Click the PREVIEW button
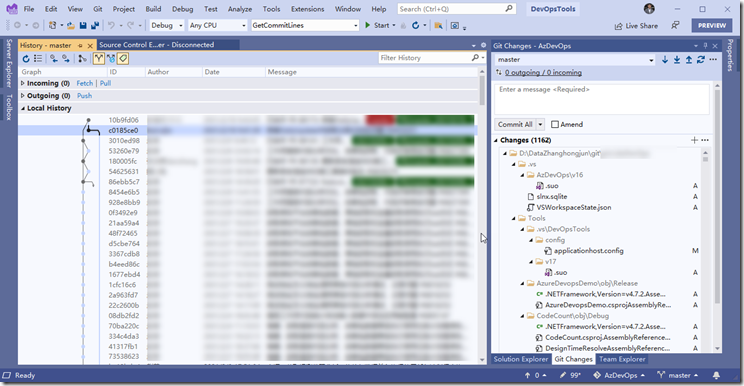The image size is (744, 386). 712,26
